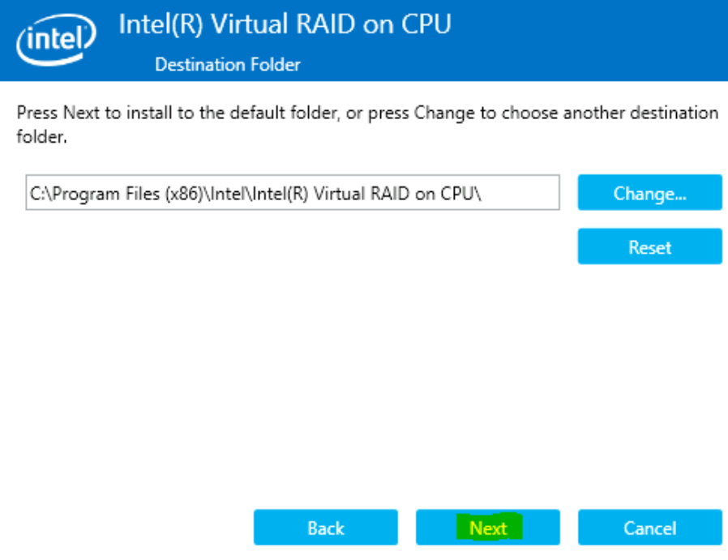This screenshot has width=728, height=560.
Task: Return to the prior page with Back
Action: pyautogui.click(x=325, y=528)
